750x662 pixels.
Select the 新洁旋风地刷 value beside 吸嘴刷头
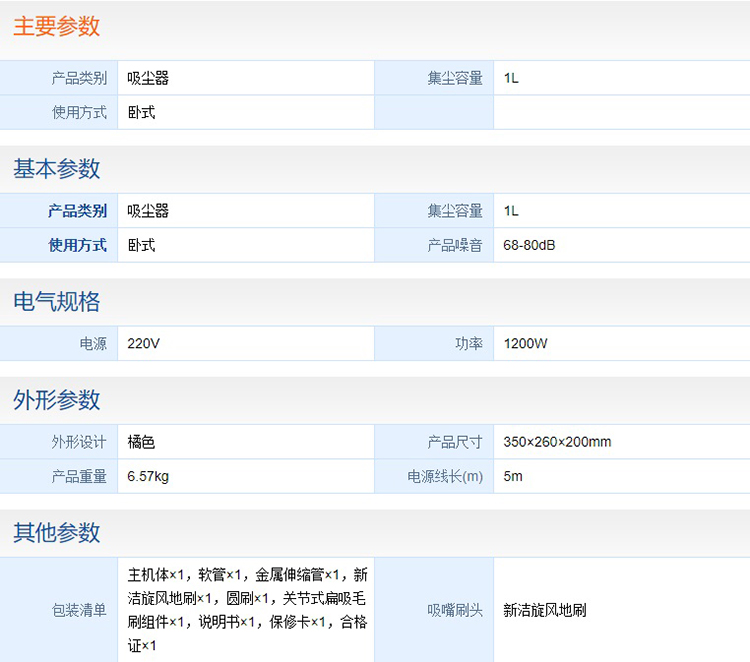coord(544,610)
